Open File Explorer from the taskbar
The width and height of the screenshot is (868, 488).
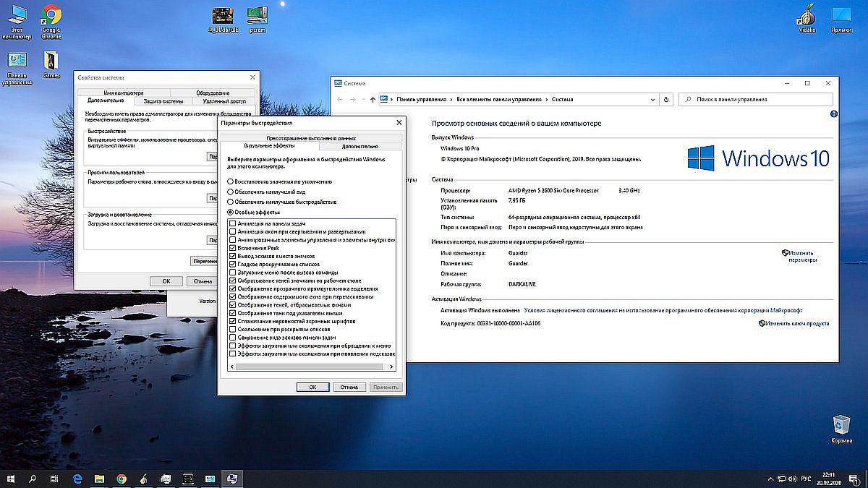point(99,479)
